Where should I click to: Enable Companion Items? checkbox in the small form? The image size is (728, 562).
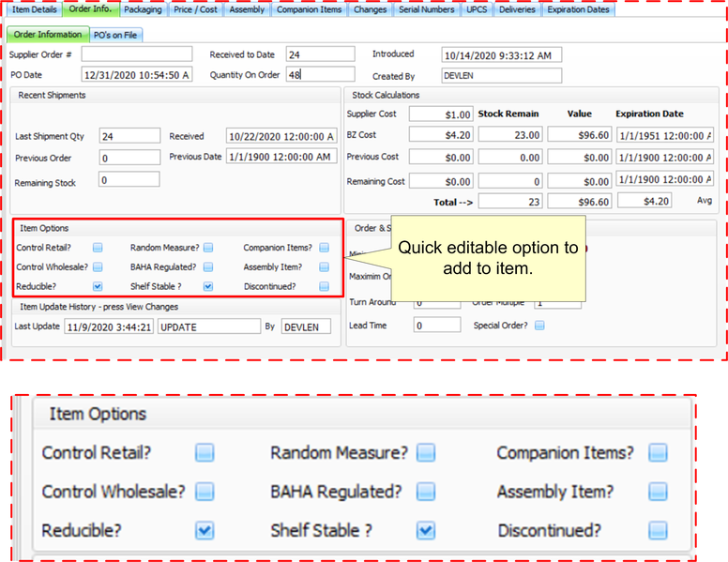pyautogui.click(x=324, y=248)
